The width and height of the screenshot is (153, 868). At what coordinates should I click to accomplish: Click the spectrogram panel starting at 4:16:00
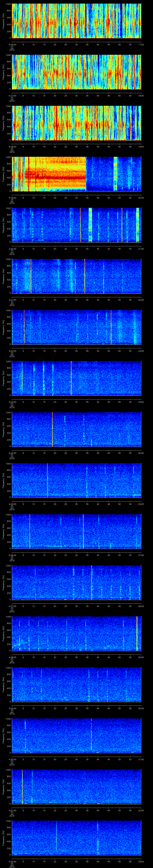[x=77, y=21]
